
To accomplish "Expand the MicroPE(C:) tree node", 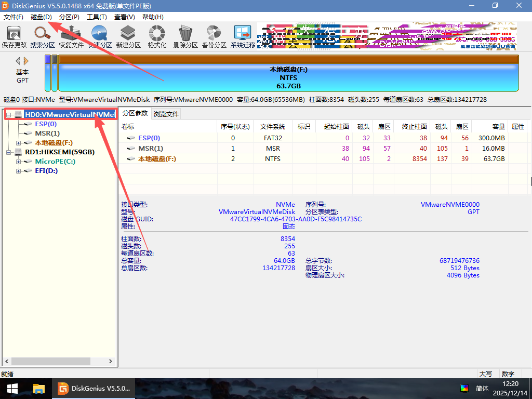I will pos(19,162).
